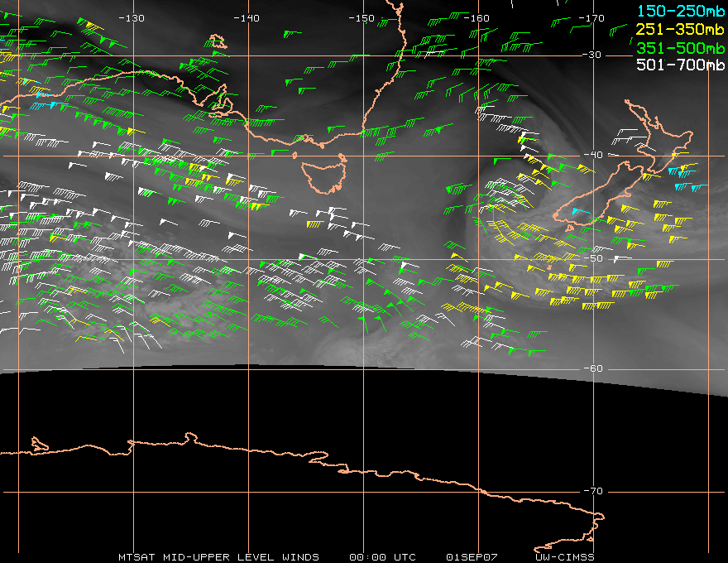Click the -140 longitude label
Viewport: 728px width, 563px height.
pos(247,18)
